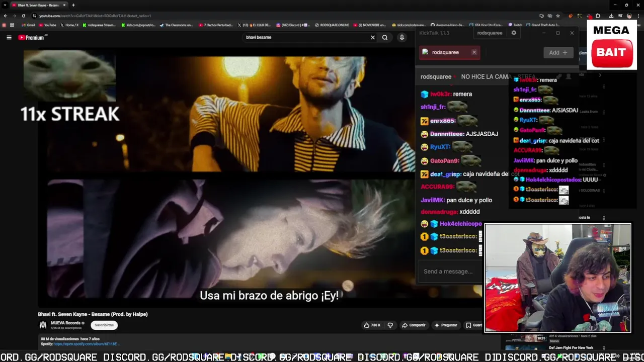
Task: Open the RODSQUARE.ONLINE bookmark
Action: click(332, 25)
